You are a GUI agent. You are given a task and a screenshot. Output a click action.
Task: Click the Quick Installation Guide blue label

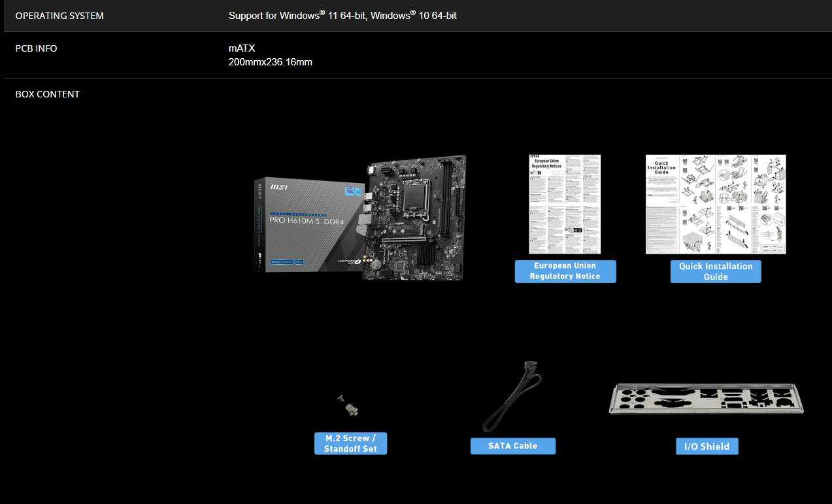click(x=716, y=271)
